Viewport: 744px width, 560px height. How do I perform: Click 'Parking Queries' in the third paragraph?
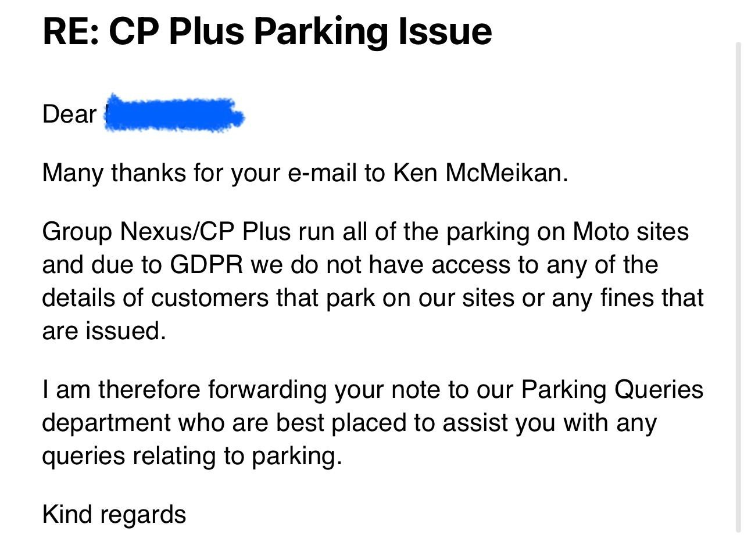pos(612,389)
